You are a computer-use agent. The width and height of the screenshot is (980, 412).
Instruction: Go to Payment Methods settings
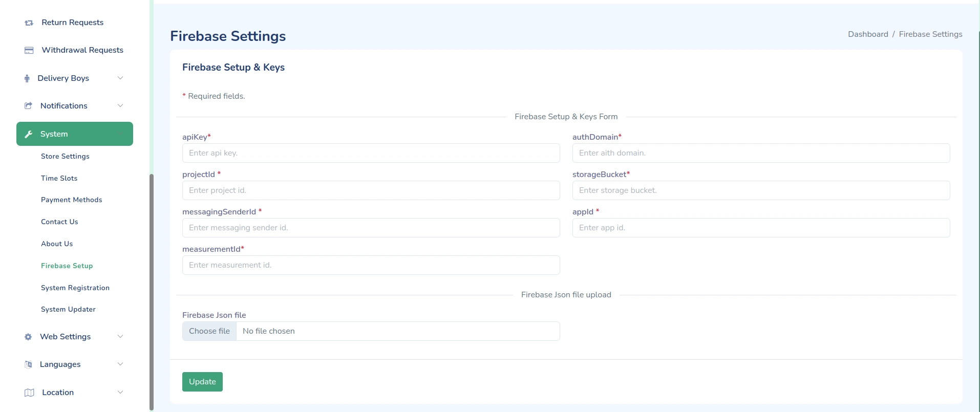tap(72, 200)
